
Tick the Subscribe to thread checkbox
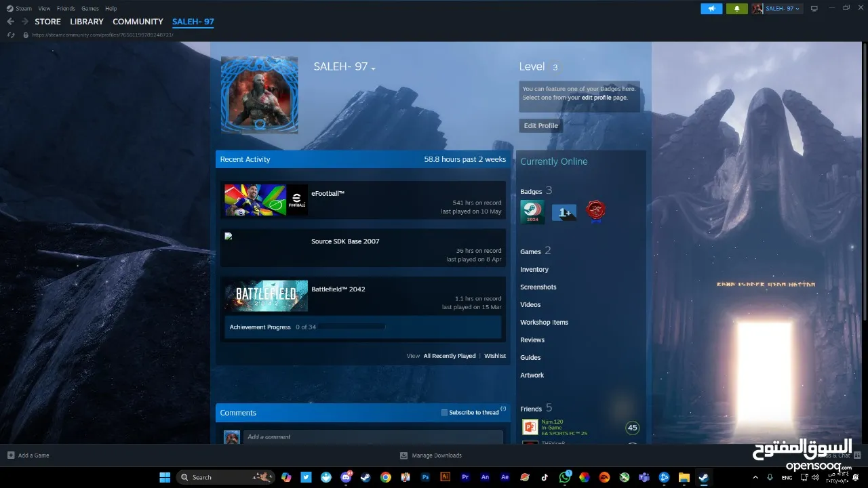tap(444, 413)
